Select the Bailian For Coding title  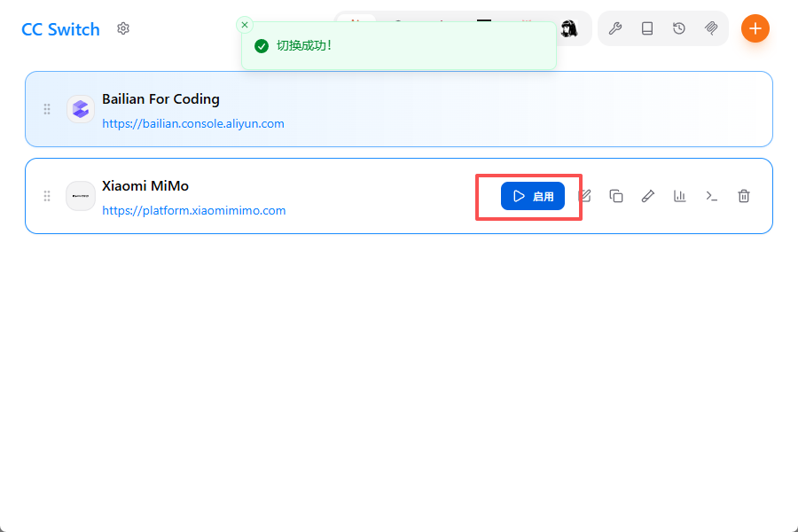tap(160, 98)
